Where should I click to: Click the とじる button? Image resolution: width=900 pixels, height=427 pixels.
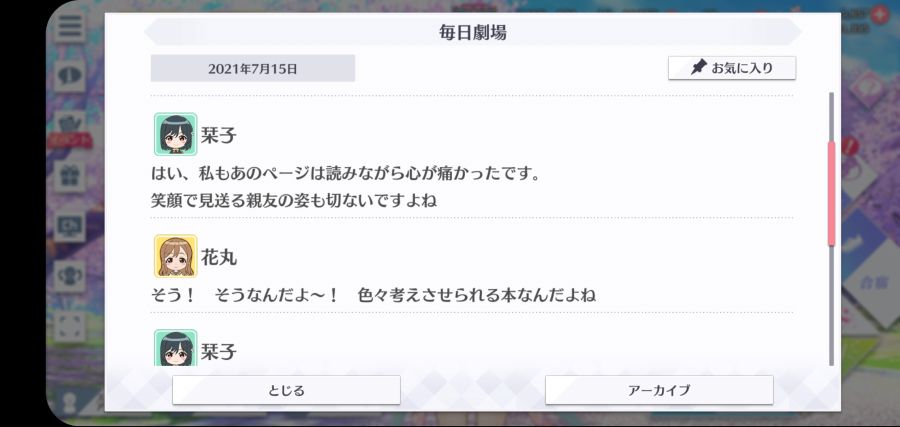(x=286, y=390)
